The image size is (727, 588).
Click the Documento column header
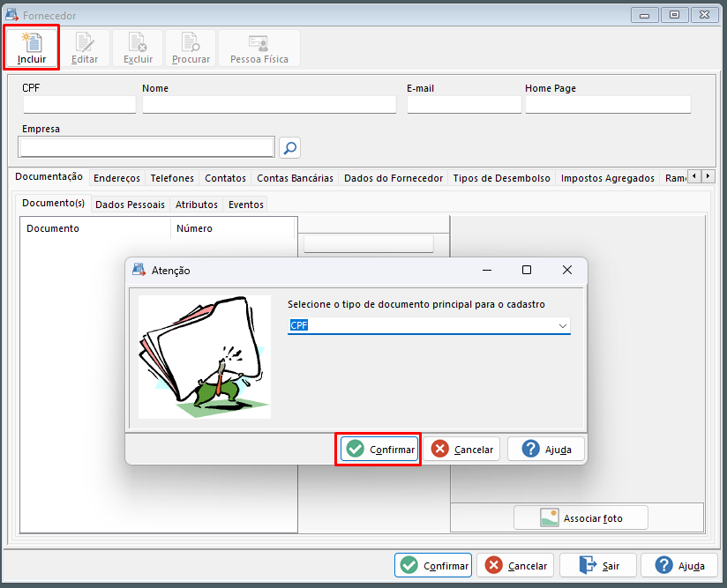pos(96,228)
